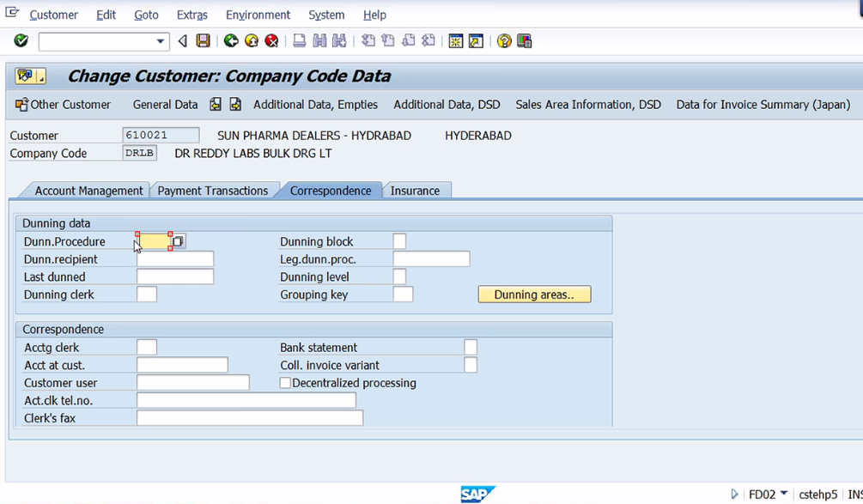Screen dimensions: 863x504
Task: Open Data for Invoice Summary (Japan)
Action: (x=763, y=105)
